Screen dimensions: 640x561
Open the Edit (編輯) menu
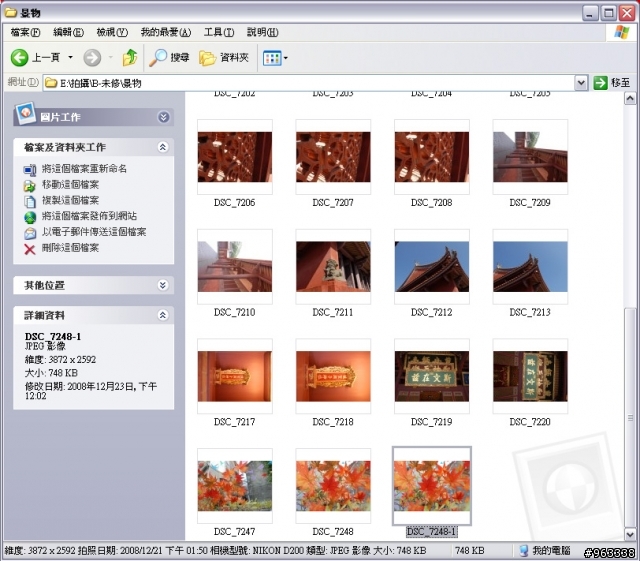tap(69, 32)
